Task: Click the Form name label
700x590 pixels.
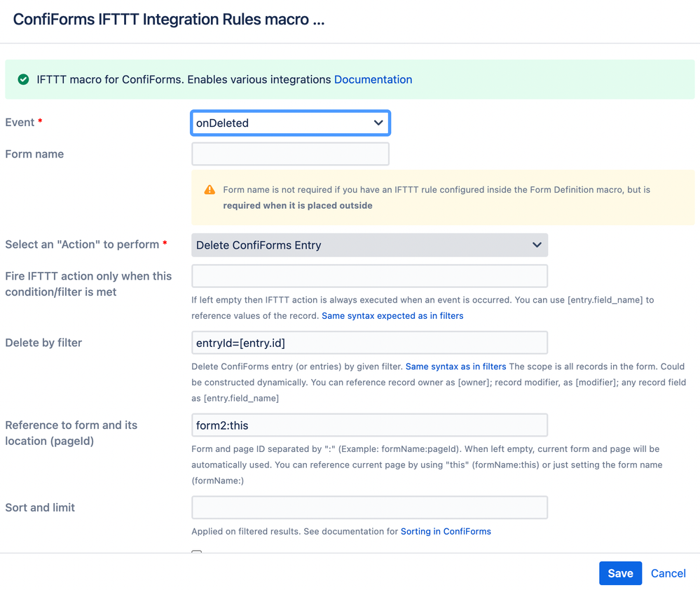Action: [x=34, y=154]
